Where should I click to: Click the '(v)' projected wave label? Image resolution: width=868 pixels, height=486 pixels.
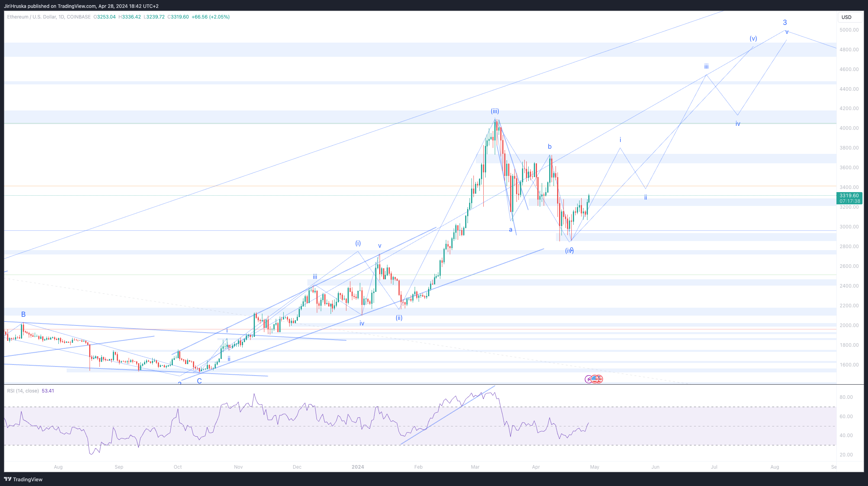click(x=753, y=39)
